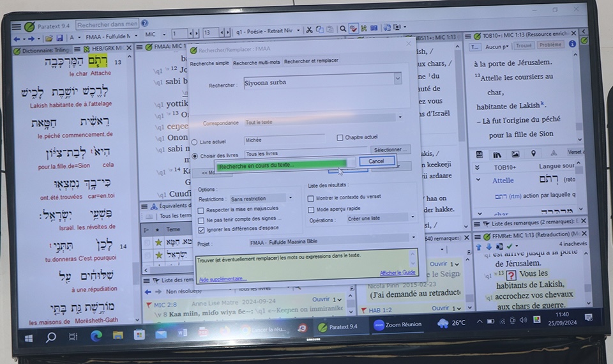Open the Restrictions dropdown
Viewport: 613px width, 364px height.
point(291,197)
